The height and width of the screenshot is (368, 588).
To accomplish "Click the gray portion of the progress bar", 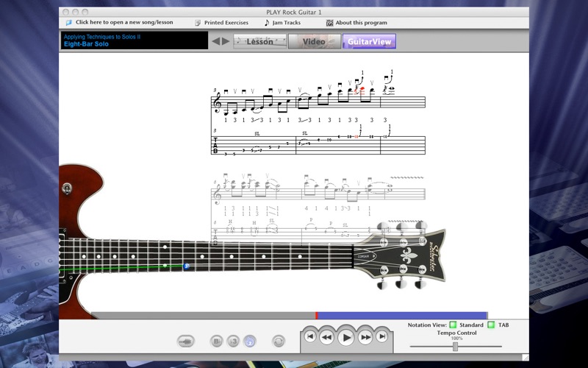I will [204, 316].
